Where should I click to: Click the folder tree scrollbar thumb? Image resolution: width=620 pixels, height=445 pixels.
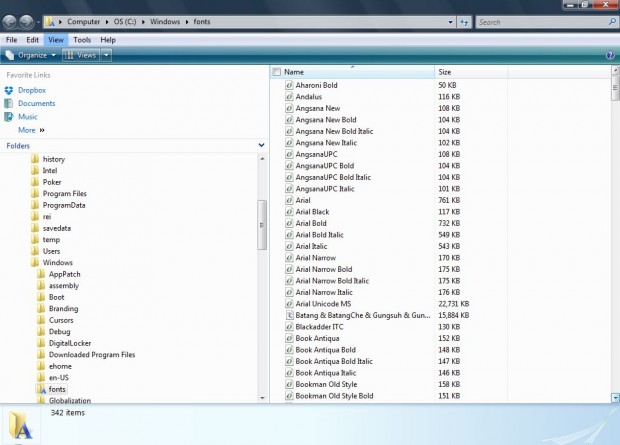pyautogui.click(x=262, y=225)
